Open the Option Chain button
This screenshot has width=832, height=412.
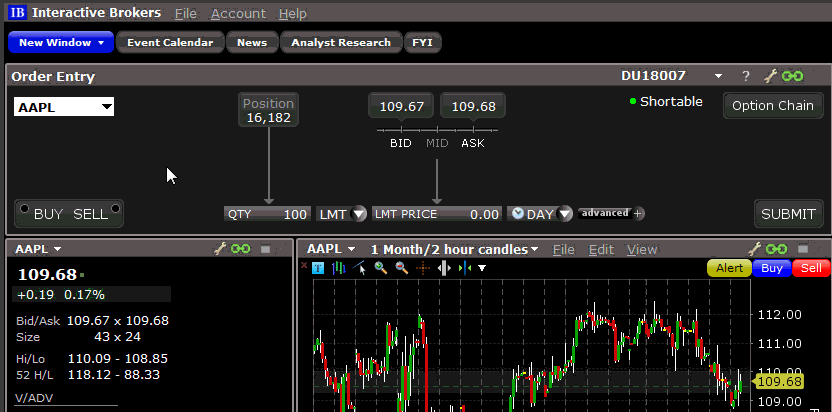coord(772,105)
